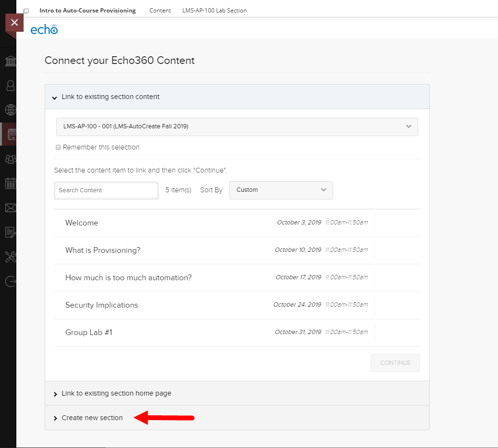Click the Continue button

[x=395, y=362]
